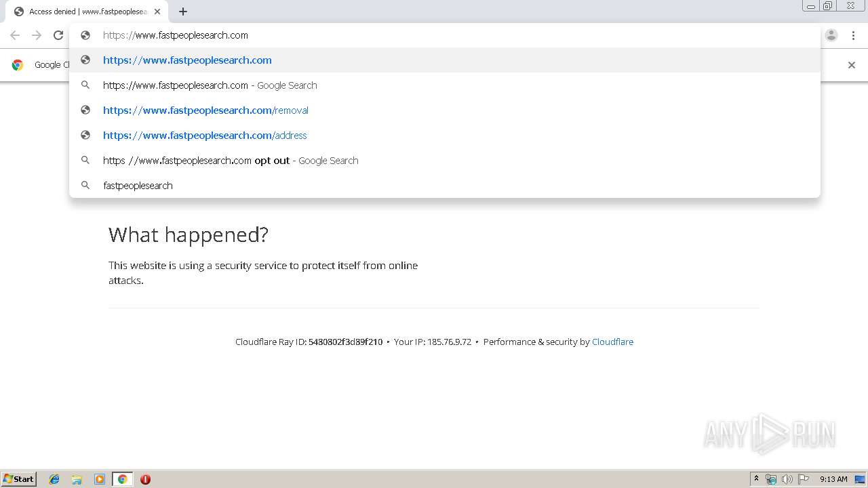
Task: Click magnifier icon beside 'fastpeoplesearch' suggestion
Action: tap(85, 185)
